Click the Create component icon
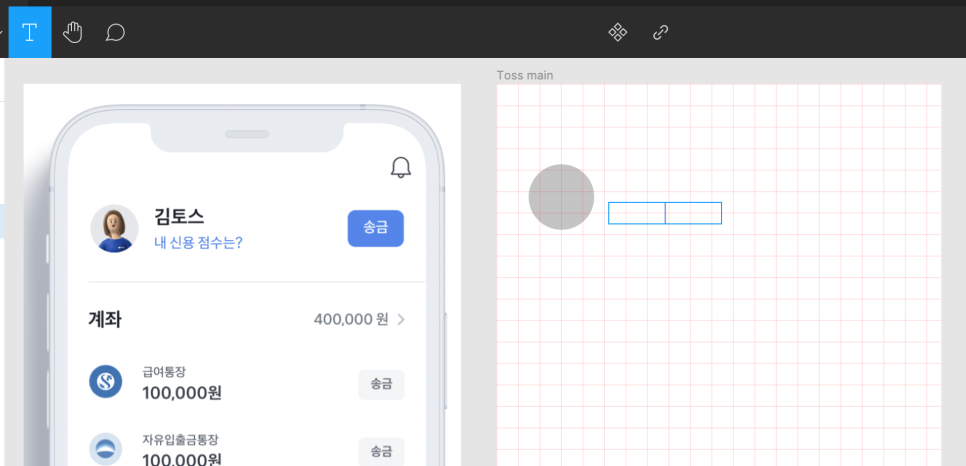The width and height of the screenshot is (966, 466). tap(618, 32)
